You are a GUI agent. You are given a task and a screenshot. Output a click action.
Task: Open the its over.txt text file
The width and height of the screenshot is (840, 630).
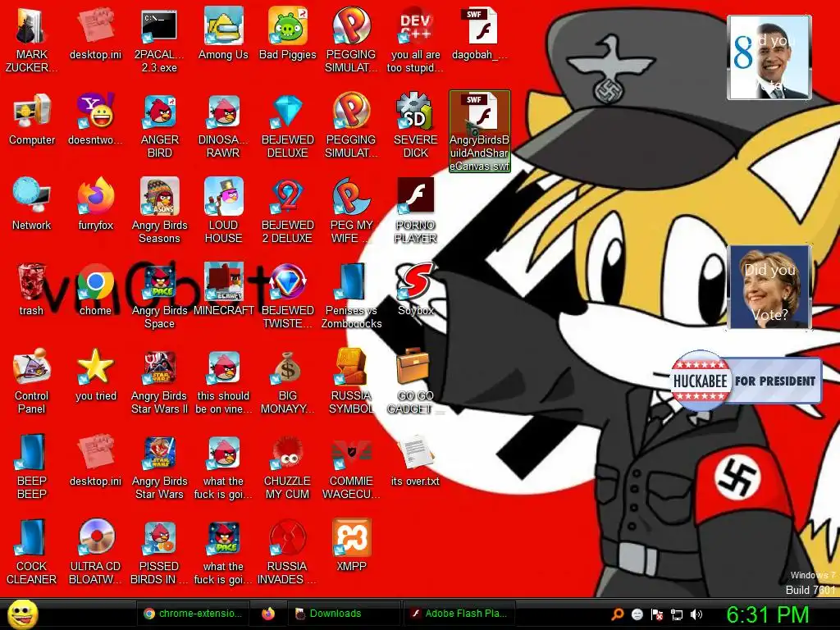[x=415, y=461]
